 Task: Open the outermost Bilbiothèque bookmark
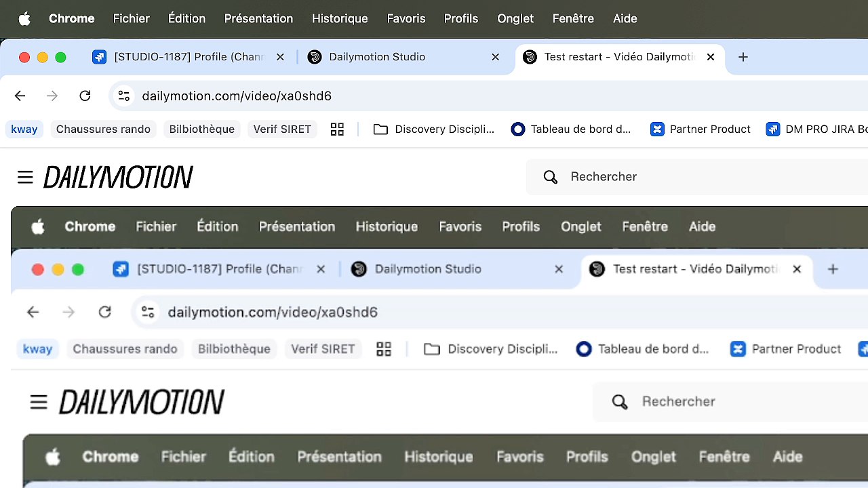202,129
